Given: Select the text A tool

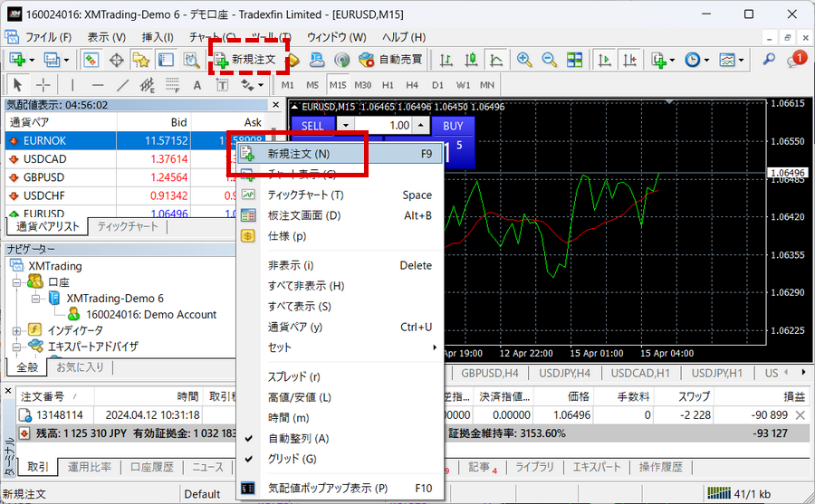Looking at the screenshot, I should [197, 85].
